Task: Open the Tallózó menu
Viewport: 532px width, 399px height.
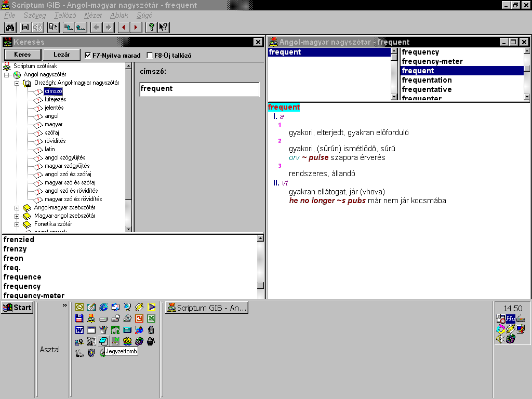Action: point(64,16)
